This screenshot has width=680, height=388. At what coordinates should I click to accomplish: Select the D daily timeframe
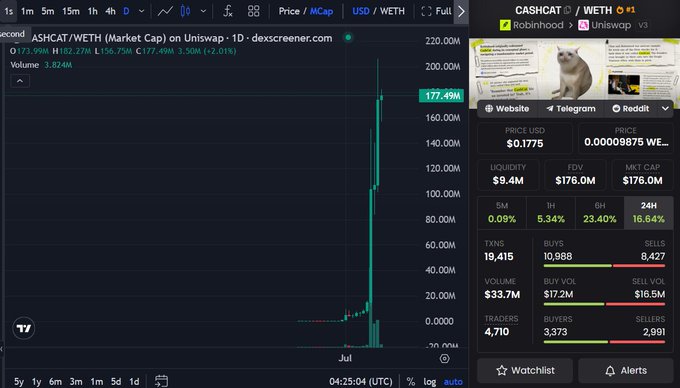tap(126, 11)
